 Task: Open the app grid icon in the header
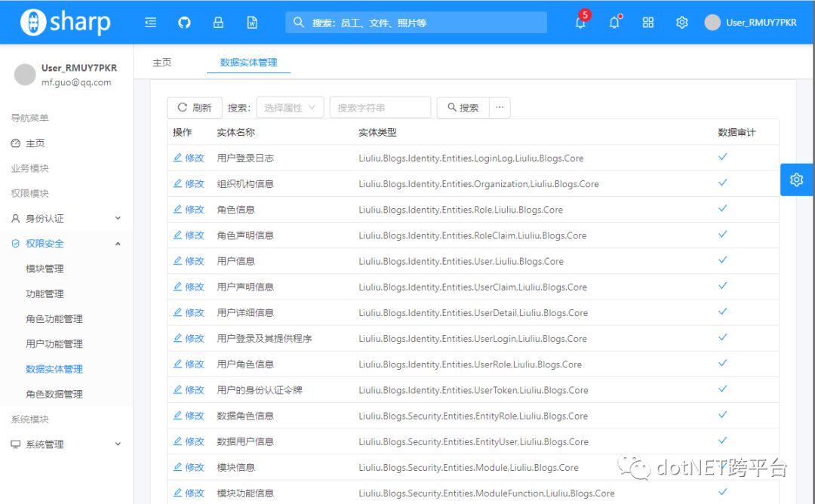[x=648, y=23]
